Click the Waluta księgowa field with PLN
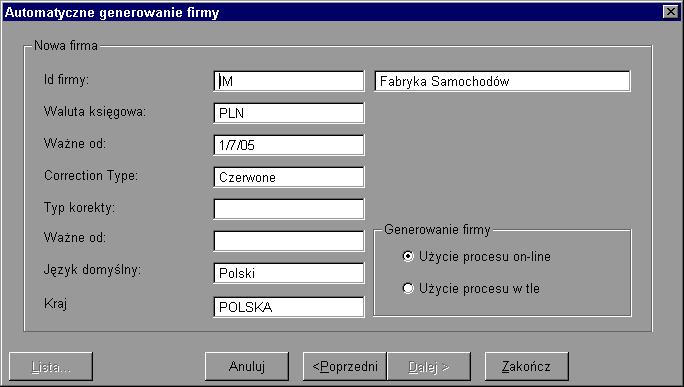Image resolution: width=684 pixels, height=387 pixels. [x=289, y=113]
